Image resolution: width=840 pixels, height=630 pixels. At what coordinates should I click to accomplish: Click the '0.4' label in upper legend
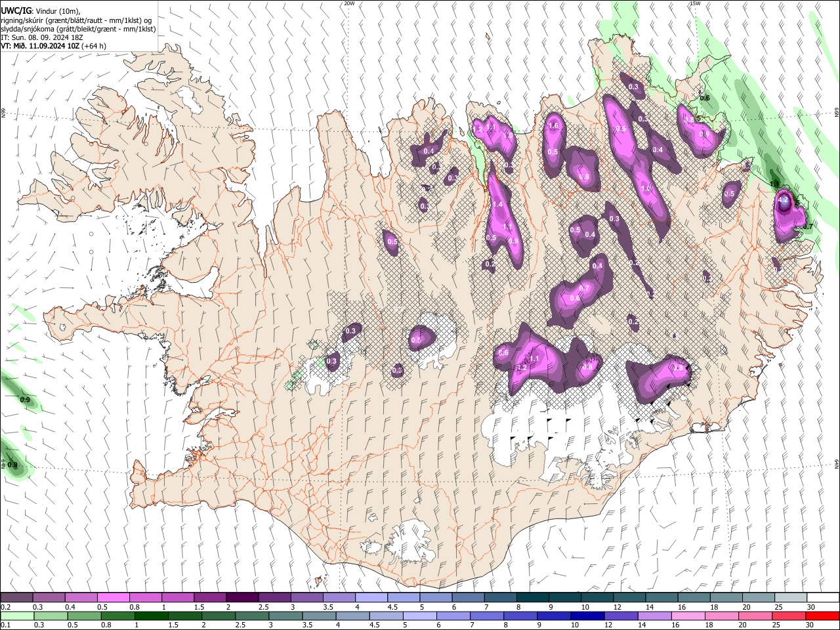point(70,607)
